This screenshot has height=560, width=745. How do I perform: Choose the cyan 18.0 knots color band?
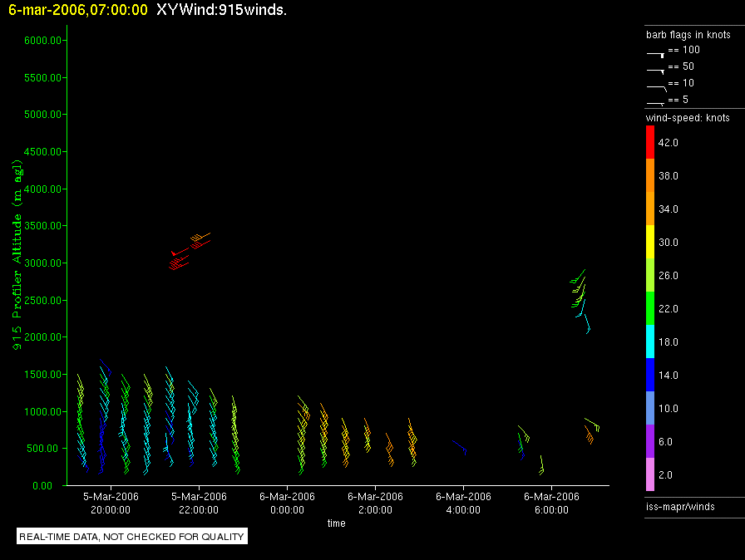650,341
